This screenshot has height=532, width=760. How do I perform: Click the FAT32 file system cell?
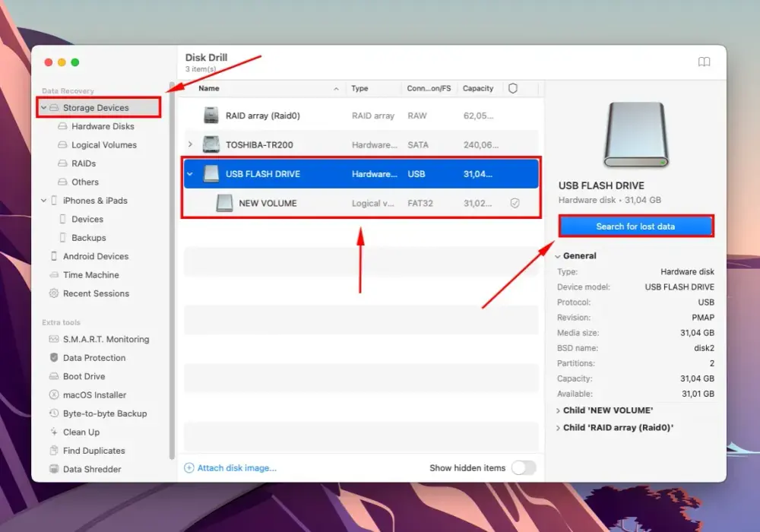(x=420, y=203)
